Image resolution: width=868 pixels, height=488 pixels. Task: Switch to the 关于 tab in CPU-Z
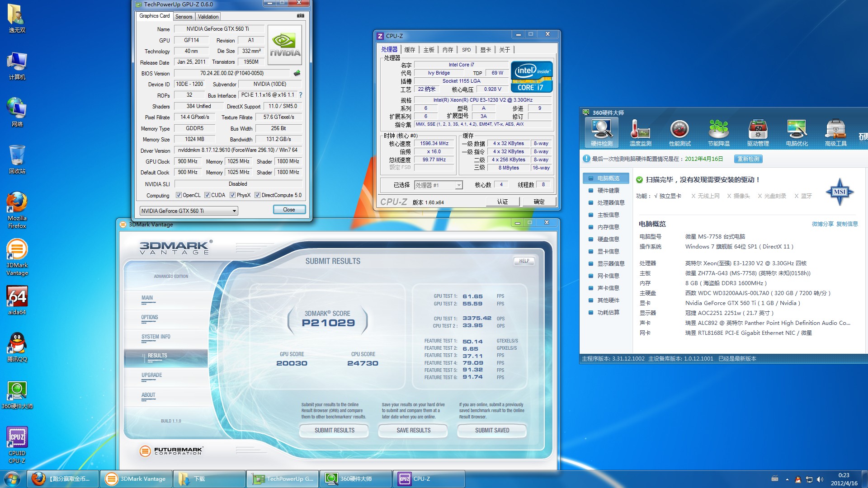click(x=505, y=50)
